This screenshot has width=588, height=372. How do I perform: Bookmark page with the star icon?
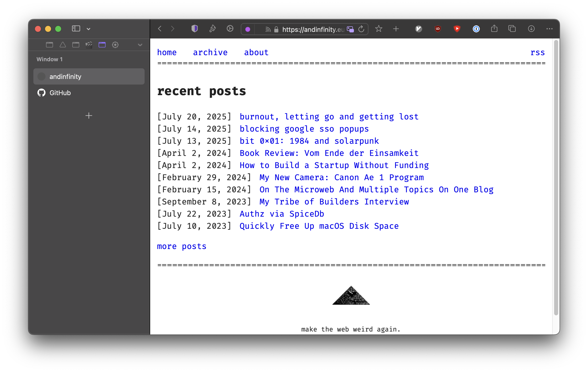point(378,29)
